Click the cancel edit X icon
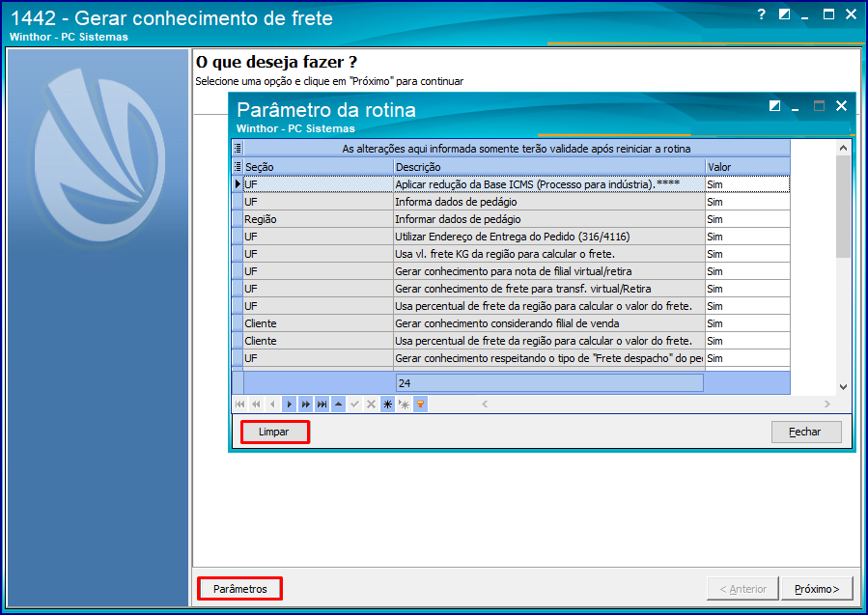Image resolution: width=868 pixels, height=615 pixels. 371,405
